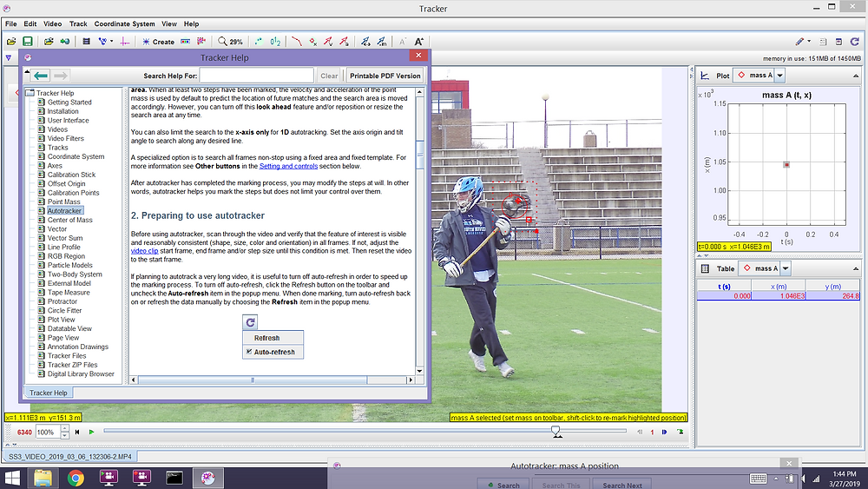868x489 pixels.
Task: Click the Tracker Help bottom tab
Action: 48,393
